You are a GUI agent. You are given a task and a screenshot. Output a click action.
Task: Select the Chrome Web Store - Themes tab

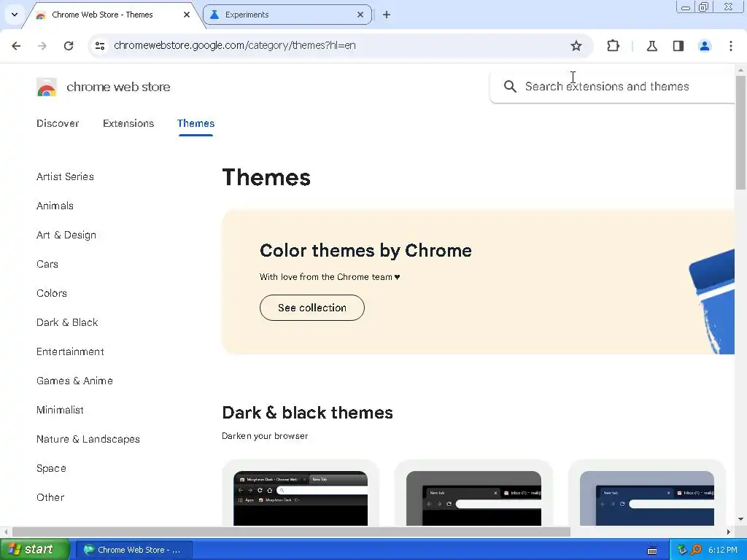pos(115,15)
